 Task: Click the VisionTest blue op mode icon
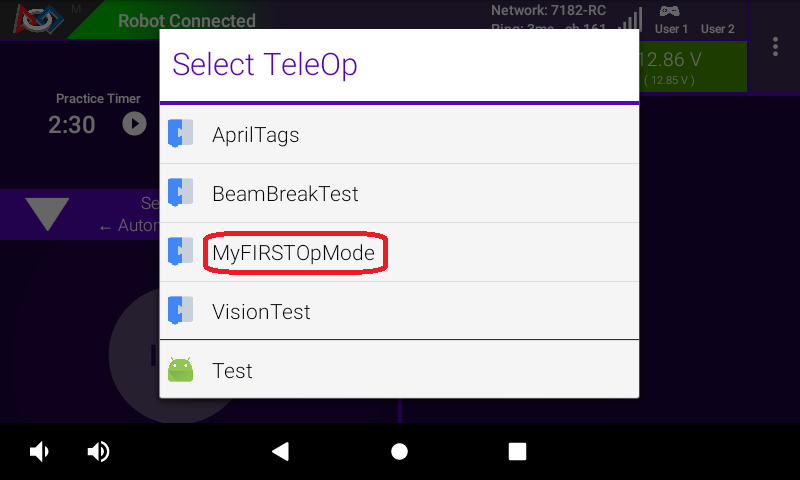[180, 311]
